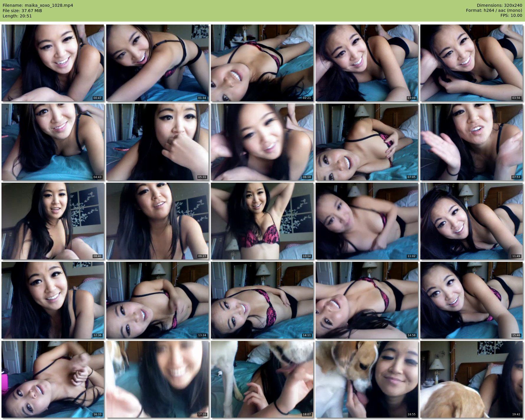Open the thumbnail stamped 10:14
Image resolution: width=525 pixels, height=420 pixels.
[x=262, y=221]
